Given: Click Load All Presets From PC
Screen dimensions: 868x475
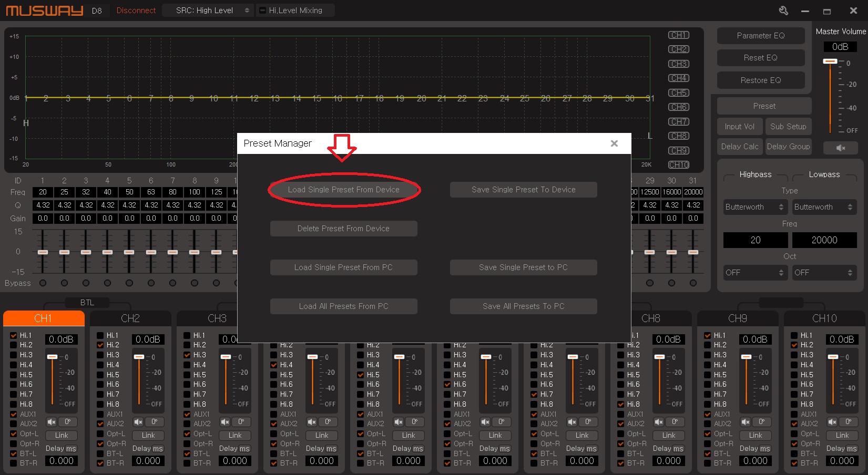Looking at the screenshot, I should (x=344, y=306).
